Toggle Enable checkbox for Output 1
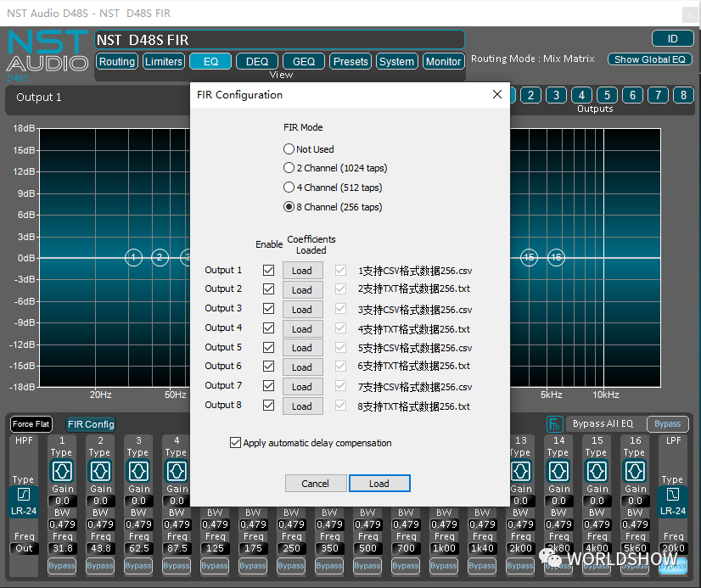The height and width of the screenshot is (588, 701). (x=269, y=270)
